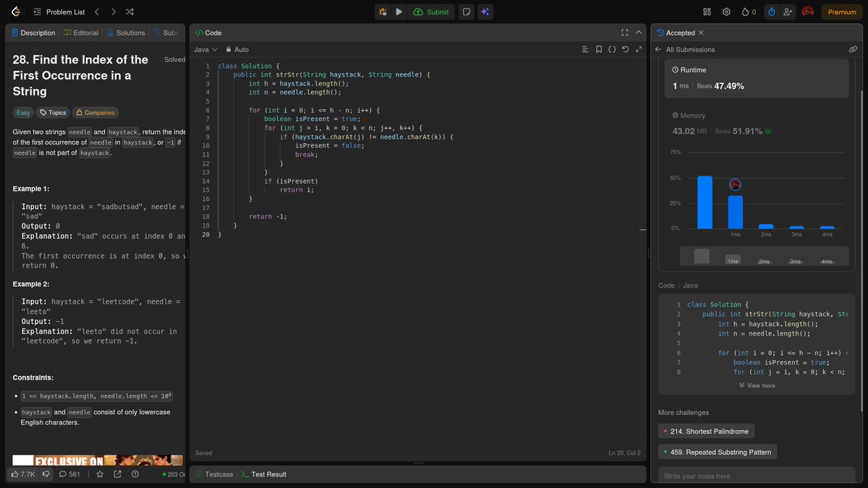
Task: Click the Premium button
Action: point(842,12)
